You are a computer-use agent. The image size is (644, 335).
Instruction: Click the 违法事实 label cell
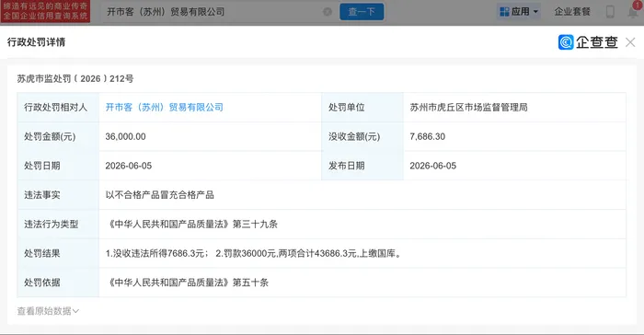(x=58, y=195)
